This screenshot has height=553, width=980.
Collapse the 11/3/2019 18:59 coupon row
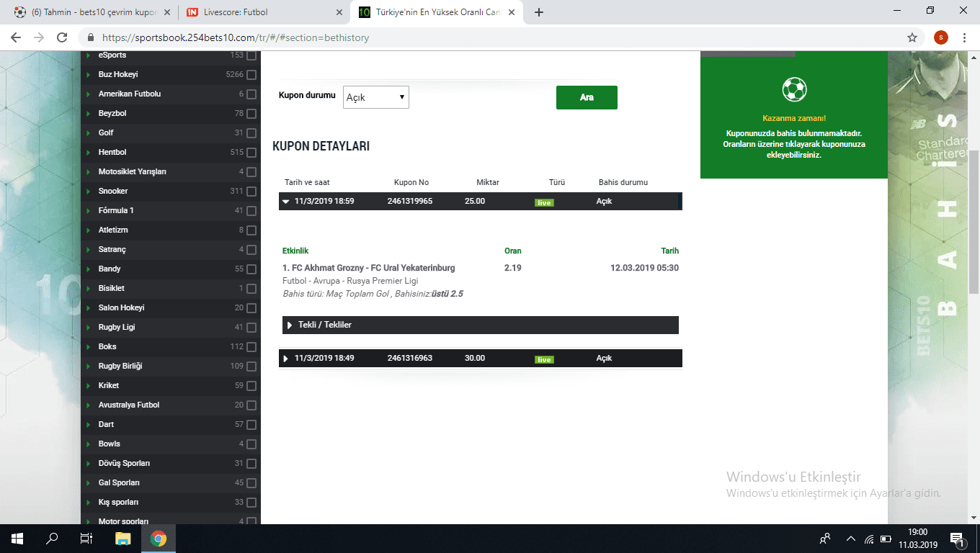tap(286, 202)
